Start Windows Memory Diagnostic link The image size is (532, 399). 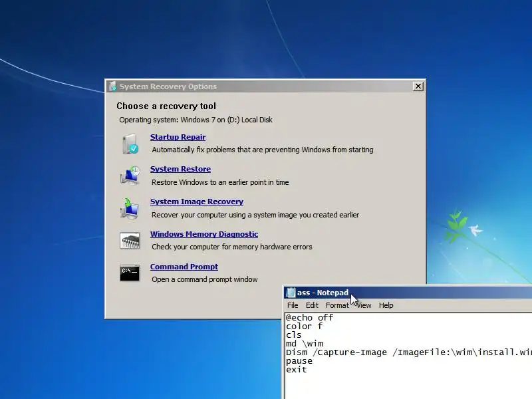(204, 234)
